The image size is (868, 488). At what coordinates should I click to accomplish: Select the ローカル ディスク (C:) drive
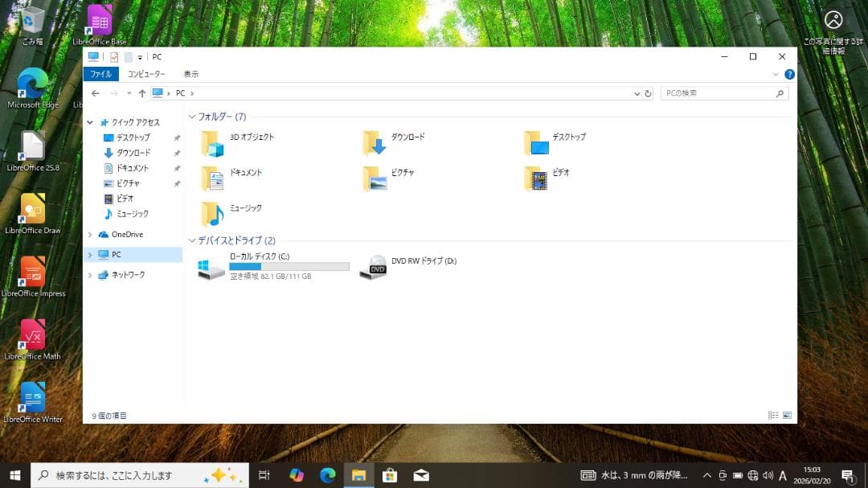[273, 266]
